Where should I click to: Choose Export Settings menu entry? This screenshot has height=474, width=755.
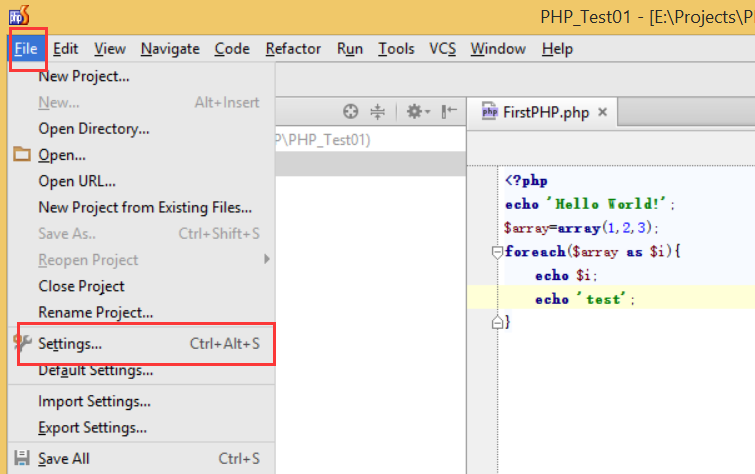click(93, 427)
